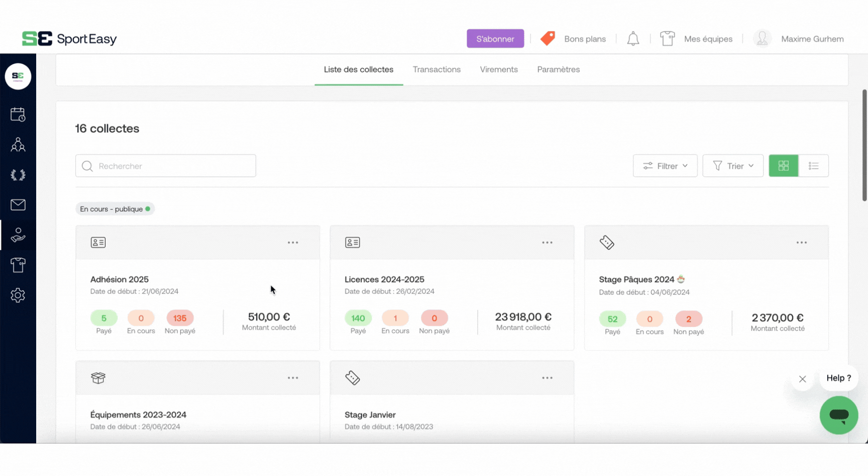The height and width of the screenshot is (476, 868).
Task: Click 2 Non payé badge on Stage Pâques
Action: (689, 319)
